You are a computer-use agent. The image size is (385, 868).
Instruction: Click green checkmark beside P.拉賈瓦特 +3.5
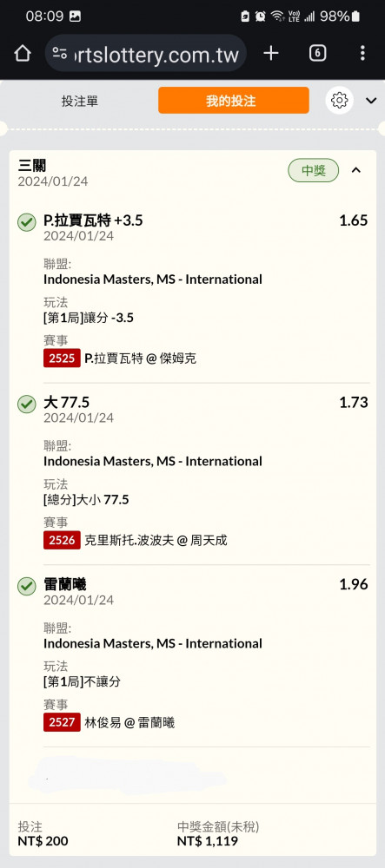pyautogui.click(x=27, y=222)
